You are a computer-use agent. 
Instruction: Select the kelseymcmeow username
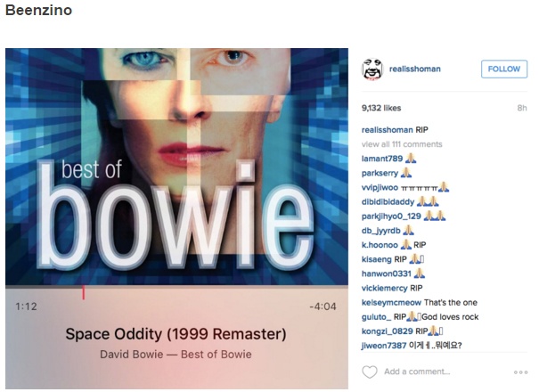coord(391,303)
